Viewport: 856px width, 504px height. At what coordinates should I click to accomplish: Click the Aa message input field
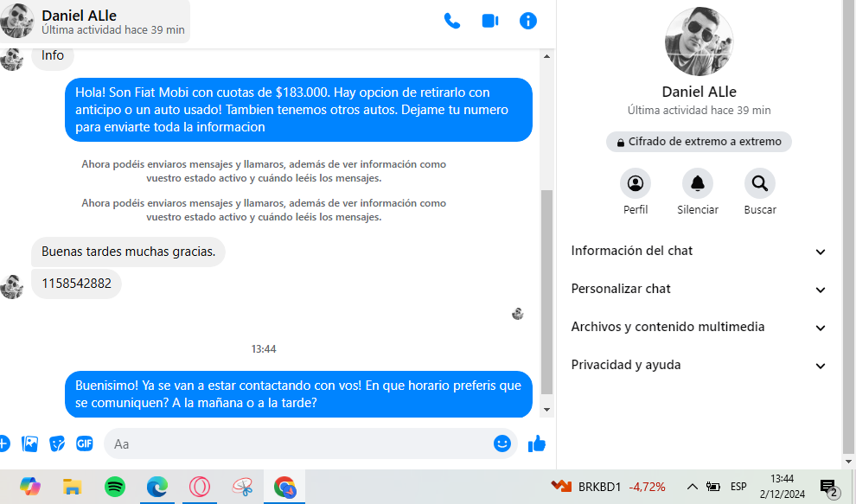tap(300, 444)
